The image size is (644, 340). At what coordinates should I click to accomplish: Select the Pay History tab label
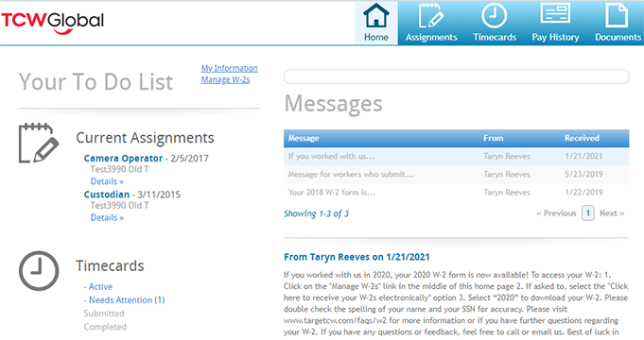[x=555, y=38]
